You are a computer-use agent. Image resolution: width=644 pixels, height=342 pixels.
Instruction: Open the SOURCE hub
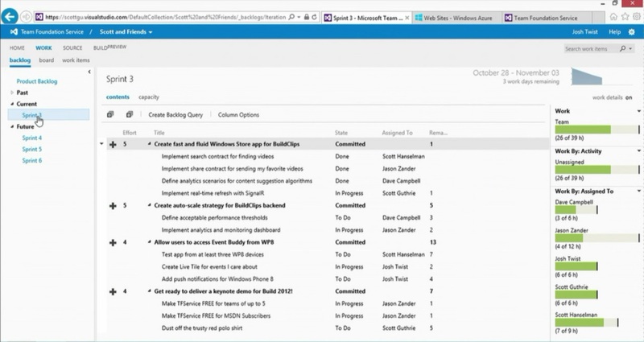[x=72, y=47]
